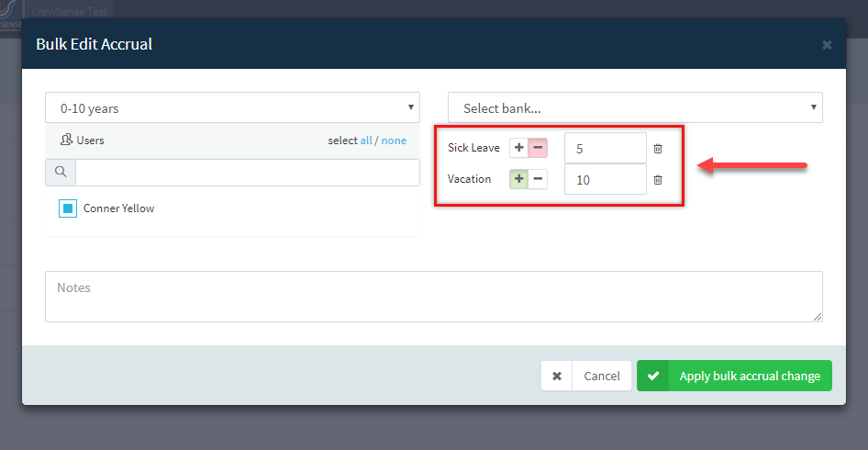Click into the Notes text area
The height and width of the screenshot is (450, 868).
pos(434,297)
